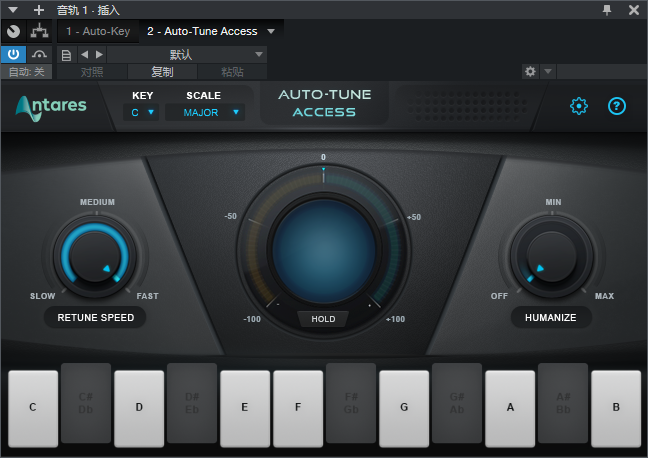Toggle the F piano key
648x458 pixels.
tap(298, 408)
